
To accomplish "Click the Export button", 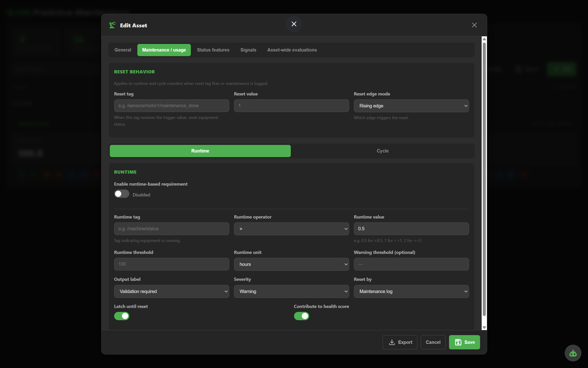I will tap(400, 342).
